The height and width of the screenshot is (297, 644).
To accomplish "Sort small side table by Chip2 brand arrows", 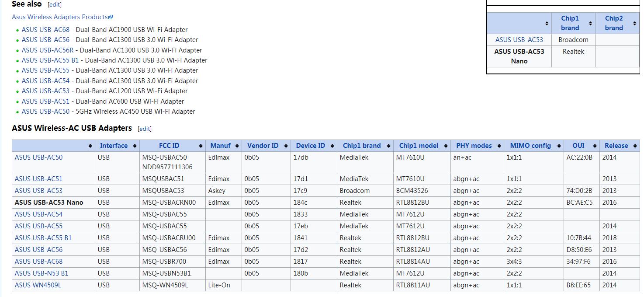I will coord(634,23).
